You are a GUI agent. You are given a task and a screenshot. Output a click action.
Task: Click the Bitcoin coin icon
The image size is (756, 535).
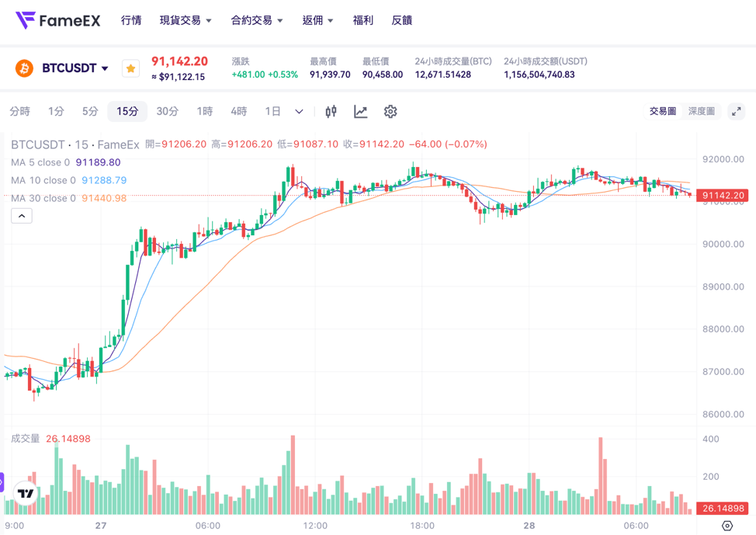pyautogui.click(x=24, y=68)
